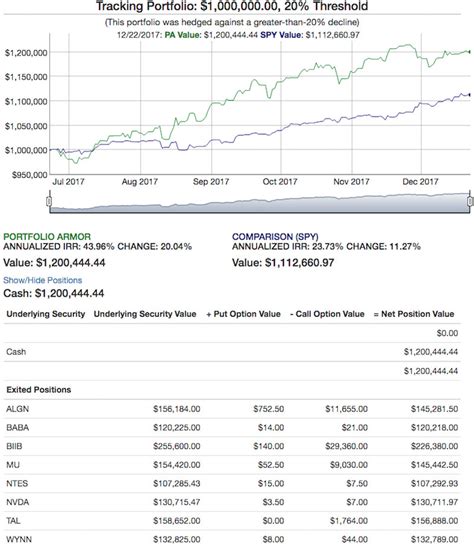Screen dimensions: 474x546
Task: Click ALGN net value $145,281.50
Action: pos(434,409)
